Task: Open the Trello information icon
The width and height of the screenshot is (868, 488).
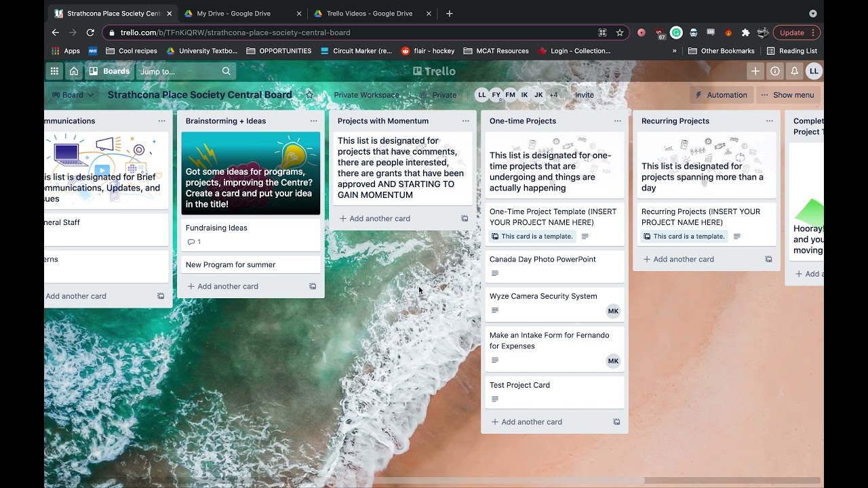Action: (x=775, y=71)
